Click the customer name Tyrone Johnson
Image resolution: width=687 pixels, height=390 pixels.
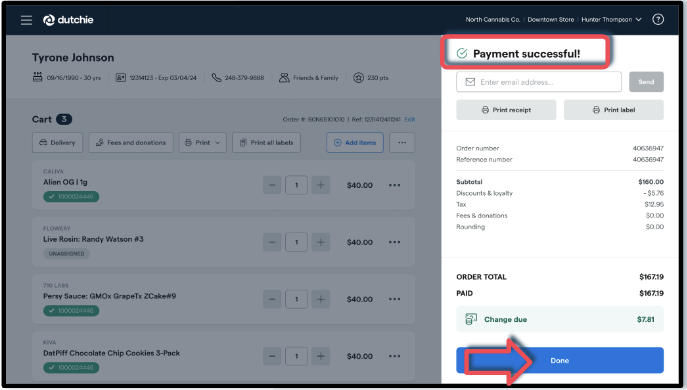coord(73,57)
